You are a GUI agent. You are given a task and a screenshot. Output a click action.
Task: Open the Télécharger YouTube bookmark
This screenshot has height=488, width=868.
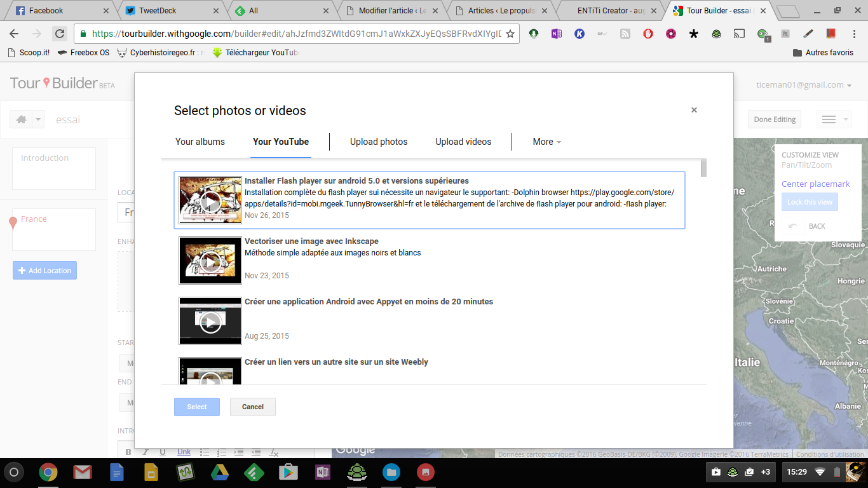click(255, 53)
